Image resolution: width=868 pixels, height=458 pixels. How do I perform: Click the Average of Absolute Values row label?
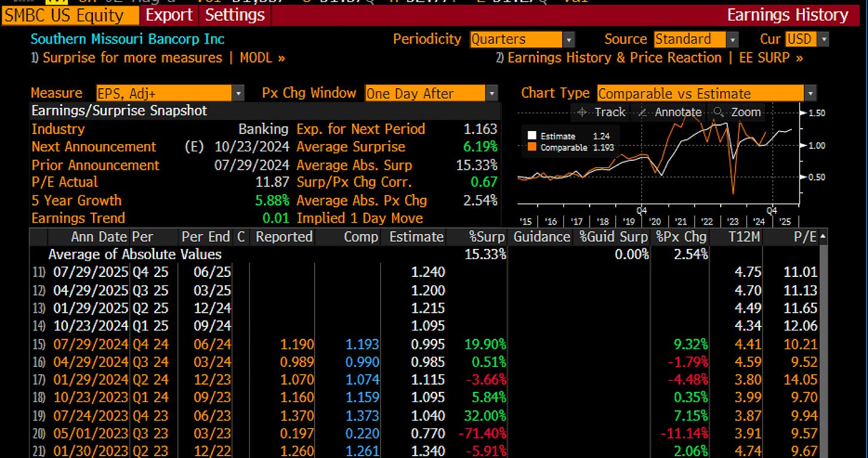[x=135, y=254]
